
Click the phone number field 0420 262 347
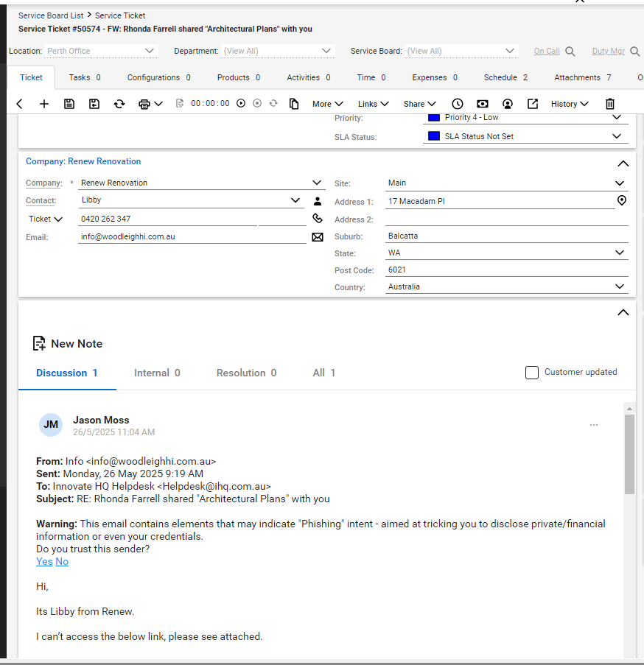coord(167,219)
